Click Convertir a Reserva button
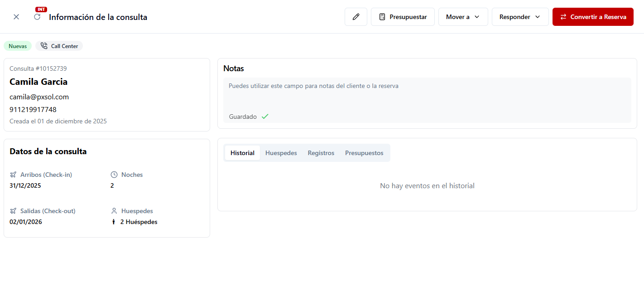 point(593,17)
